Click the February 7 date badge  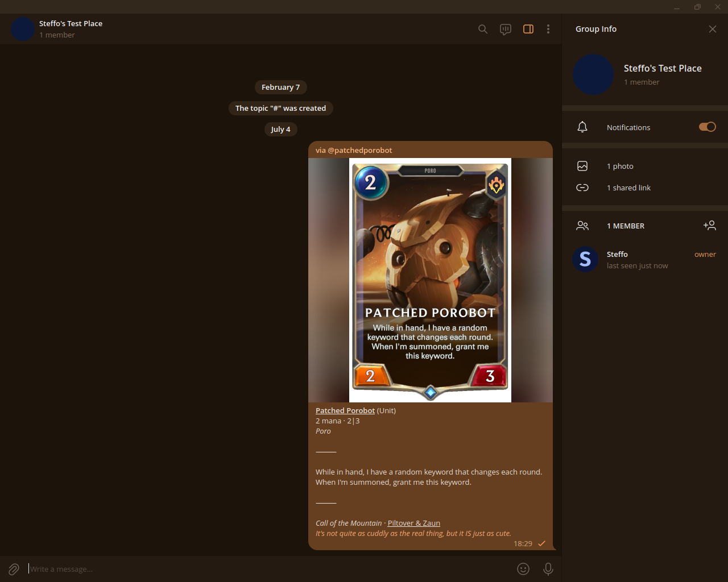(x=280, y=87)
